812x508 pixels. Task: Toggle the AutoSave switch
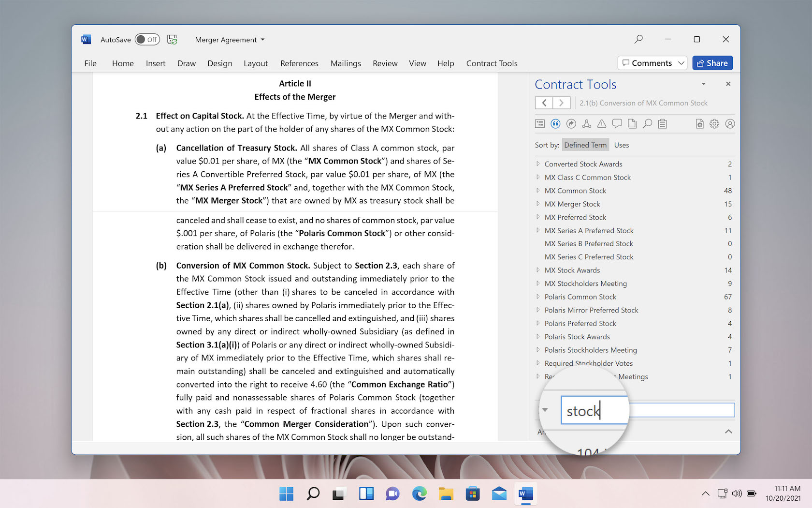point(147,40)
